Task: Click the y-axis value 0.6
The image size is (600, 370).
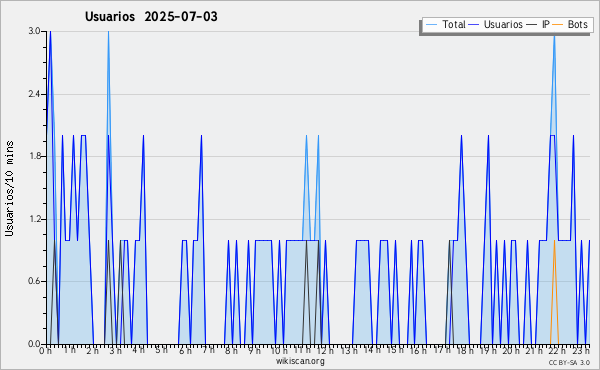Action: (x=34, y=281)
